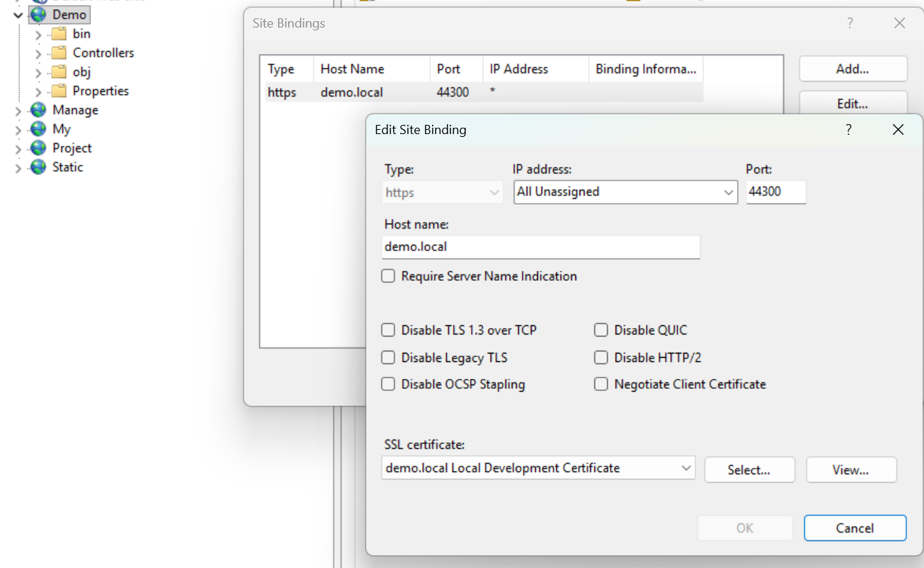The height and width of the screenshot is (568, 924).
Task: Collapse the Demo tree node
Action: coord(18,14)
